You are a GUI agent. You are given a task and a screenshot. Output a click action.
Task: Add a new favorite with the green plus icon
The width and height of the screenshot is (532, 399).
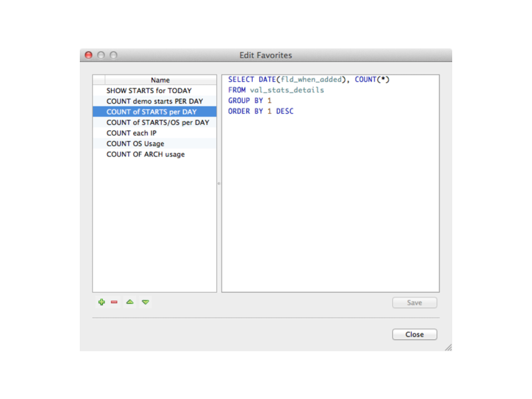[x=102, y=302]
